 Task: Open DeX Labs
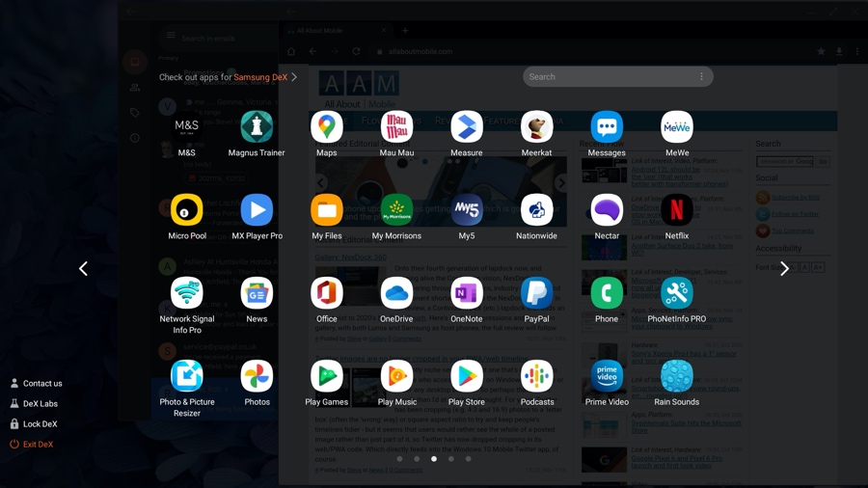tap(34, 404)
